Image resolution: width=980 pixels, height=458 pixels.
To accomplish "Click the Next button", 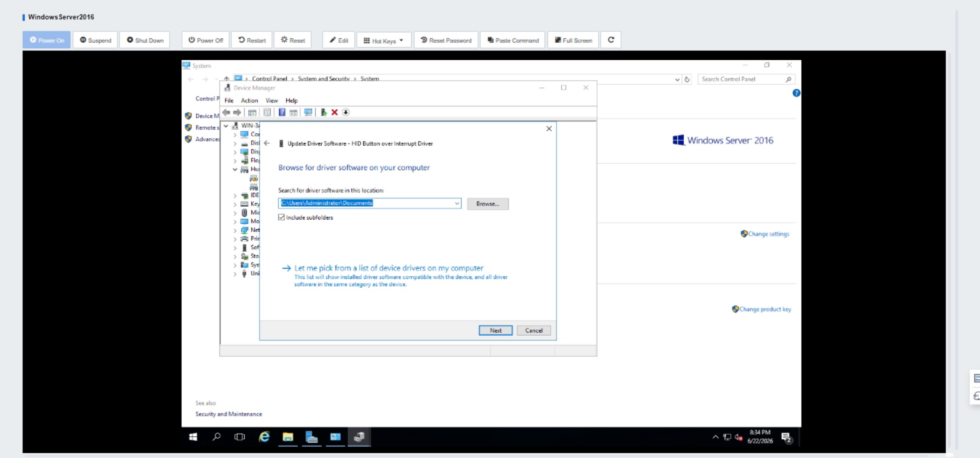I will point(495,330).
